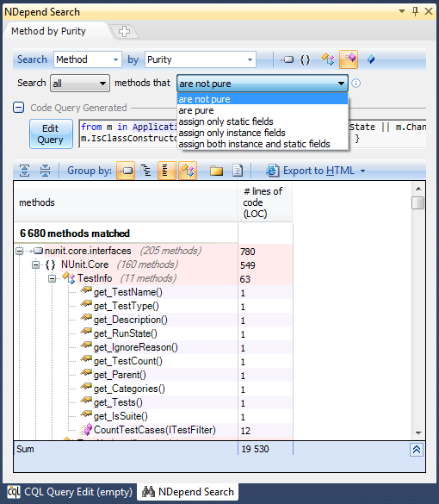439x504 pixels.
Task: Choose 'are pure' option
Action: pyautogui.click(x=263, y=110)
